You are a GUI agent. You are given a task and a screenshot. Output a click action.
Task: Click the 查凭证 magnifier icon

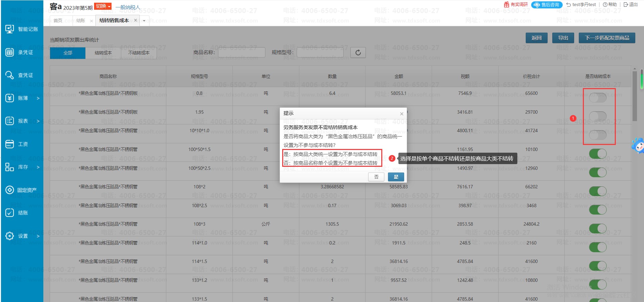(x=9, y=75)
